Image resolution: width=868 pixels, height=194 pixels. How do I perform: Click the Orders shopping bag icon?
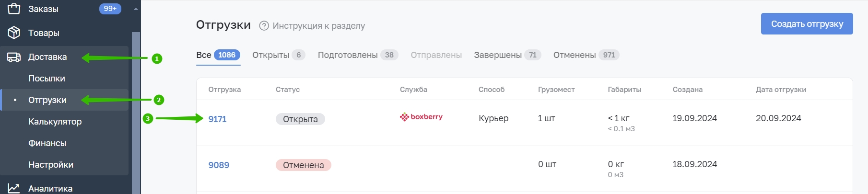[x=14, y=9]
